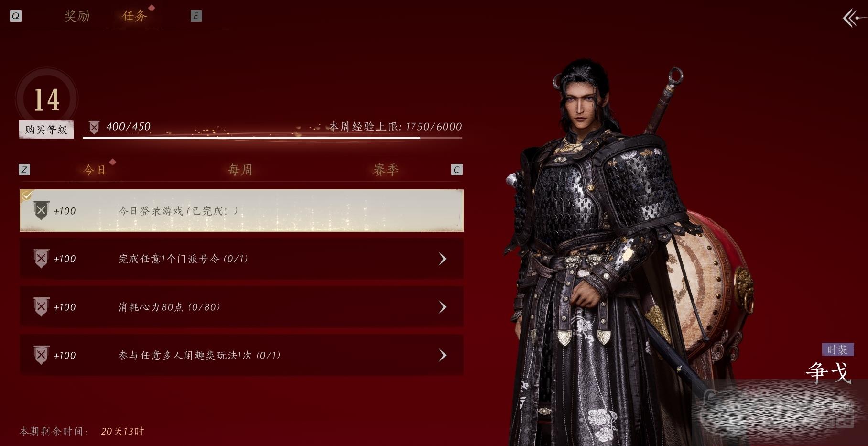Open the 每周 task tab
This screenshot has height=446, width=868.
[240, 170]
